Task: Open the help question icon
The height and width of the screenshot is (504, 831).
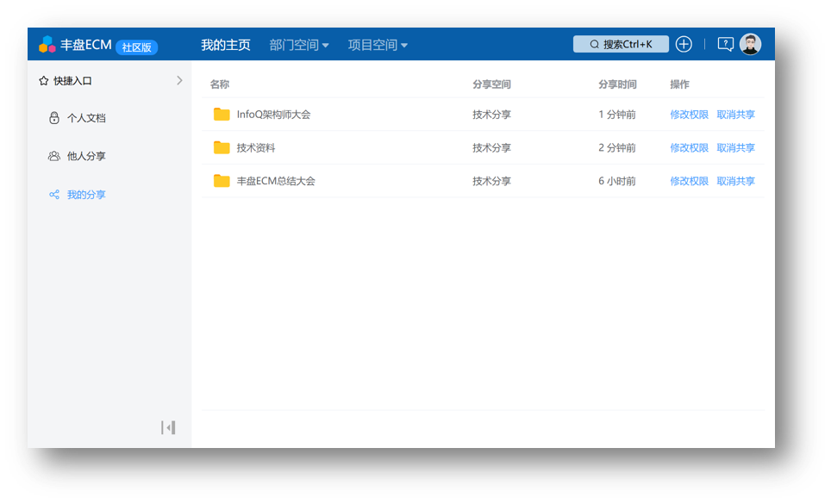Action: pyautogui.click(x=725, y=44)
